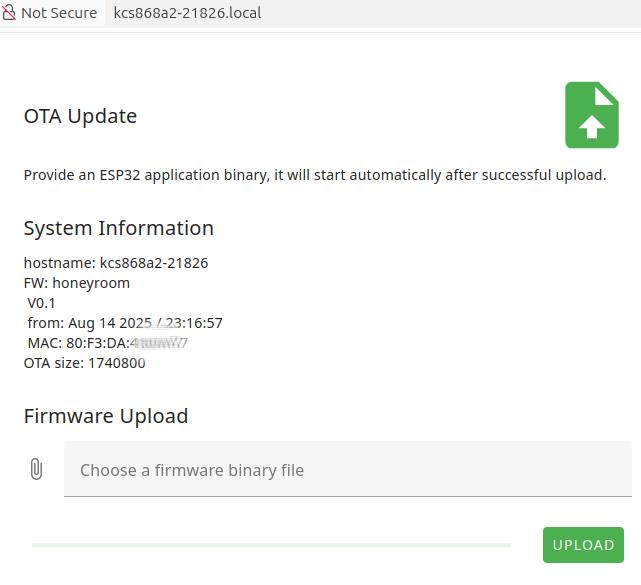Click the "OTA size: 1740800" line
The width and height of the screenshot is (641, 585).
[x=84, y=363]
